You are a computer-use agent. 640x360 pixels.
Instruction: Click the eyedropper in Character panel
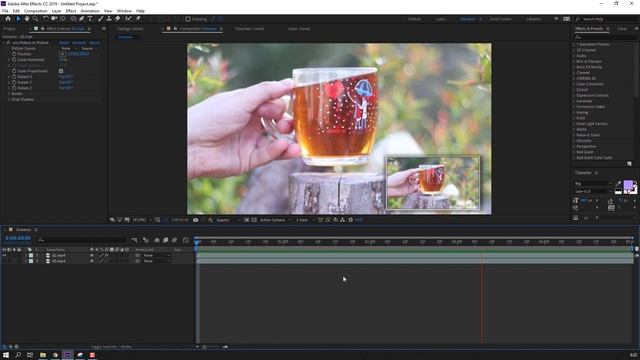pyautogui.click(x=618, y=184)
